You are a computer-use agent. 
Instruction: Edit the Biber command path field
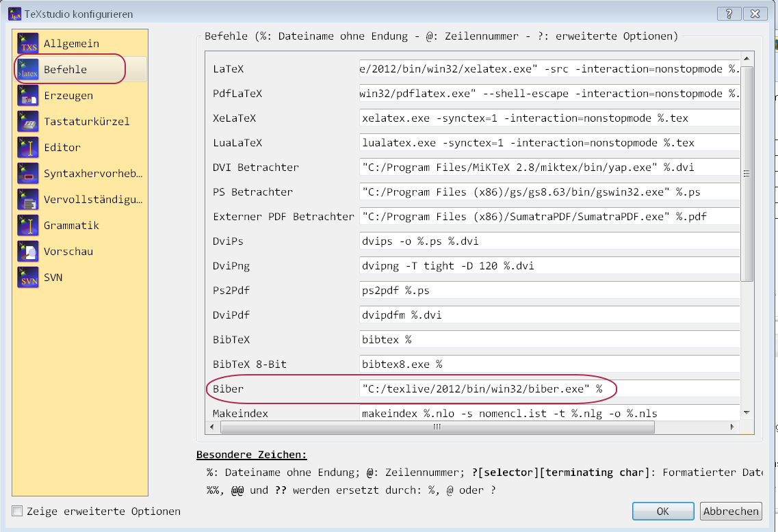[549, 388]
